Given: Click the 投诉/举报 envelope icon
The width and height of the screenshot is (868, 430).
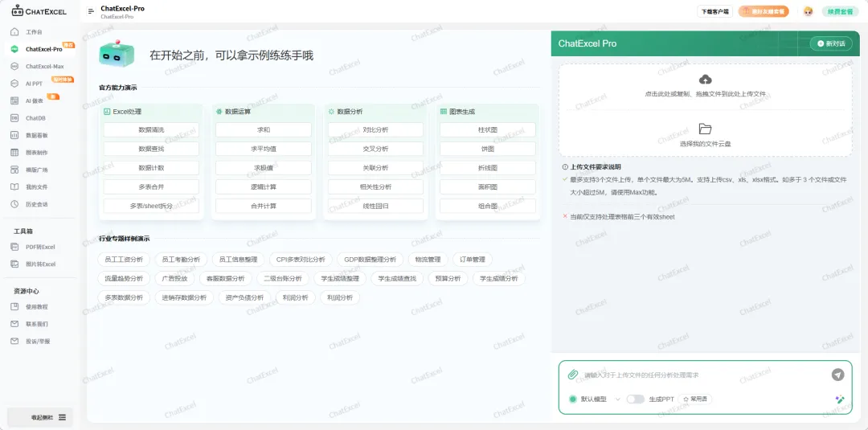Looking at the screenshot, I should pos(15,342).
